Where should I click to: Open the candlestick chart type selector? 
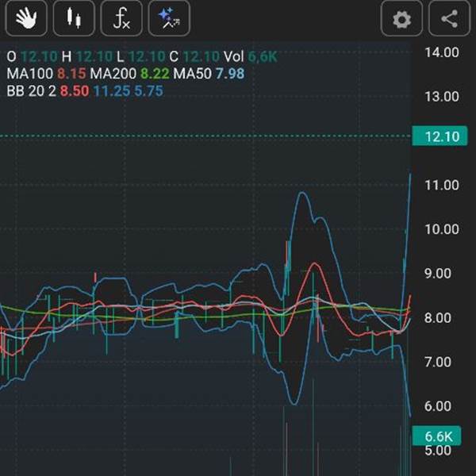(74, 18)
